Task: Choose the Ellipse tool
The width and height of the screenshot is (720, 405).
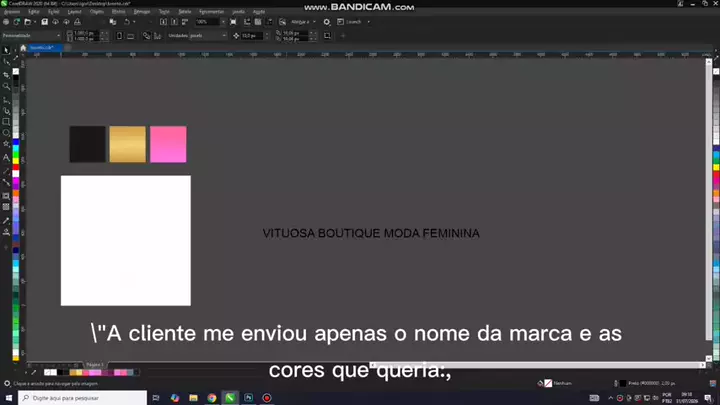Action: (x=6, y=133)
